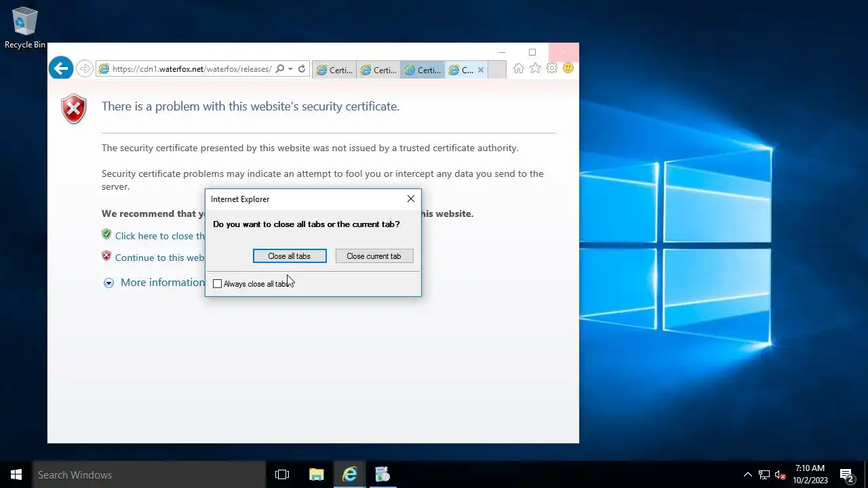
Task: Open the address bar dropdown arrow
Action: point(290,69)
